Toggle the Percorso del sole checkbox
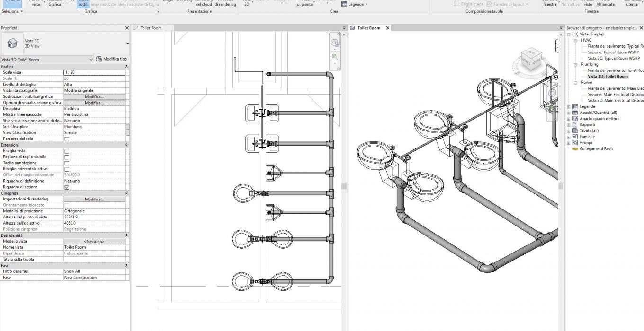The height and width of the screenshot is (331, 644). pyautogui.click(x=67, y=139)
